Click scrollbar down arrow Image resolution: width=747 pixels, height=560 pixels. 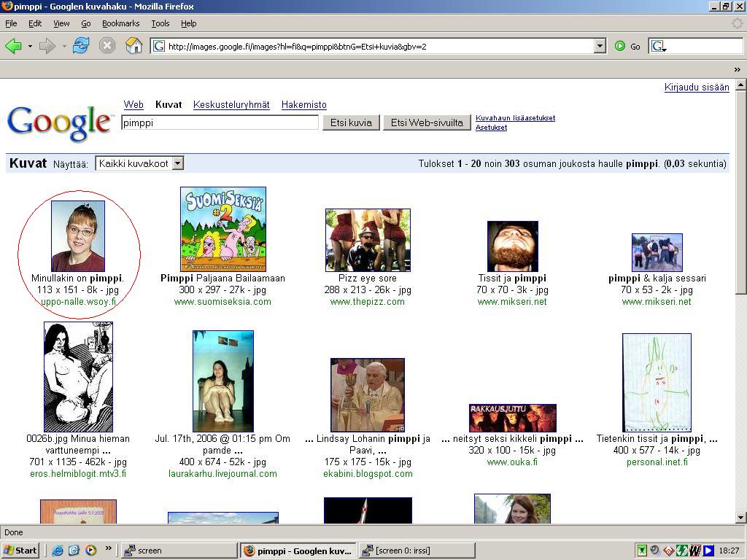pos(741,518)
